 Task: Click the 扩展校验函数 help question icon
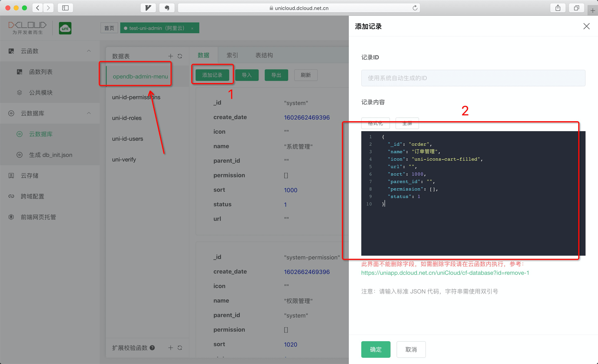click(152, 348)
